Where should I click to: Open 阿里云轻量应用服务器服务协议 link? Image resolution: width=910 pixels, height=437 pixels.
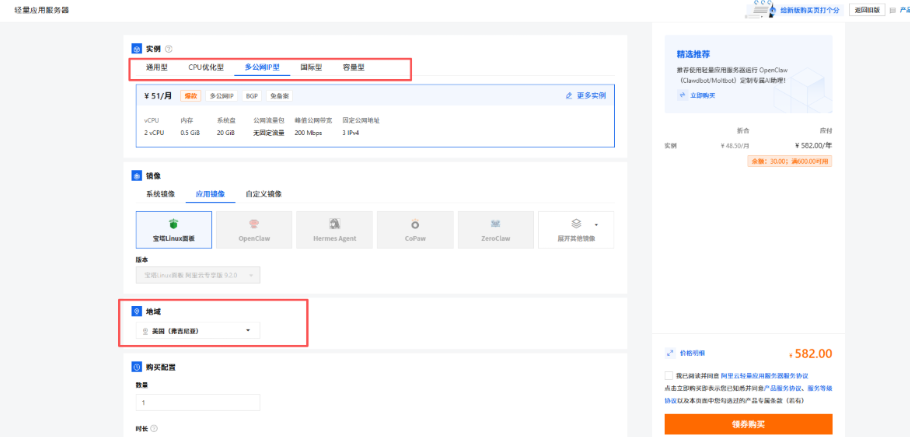tap(765, 376)
